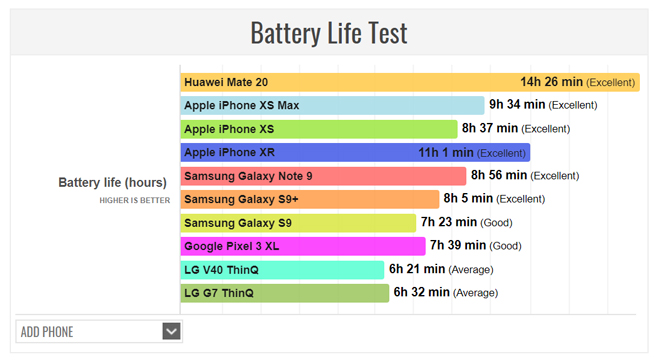The height and width of the screenshot is (363, 654).
Task: Click the 7h 39 min (Good) label
Action: pos(475,245)
